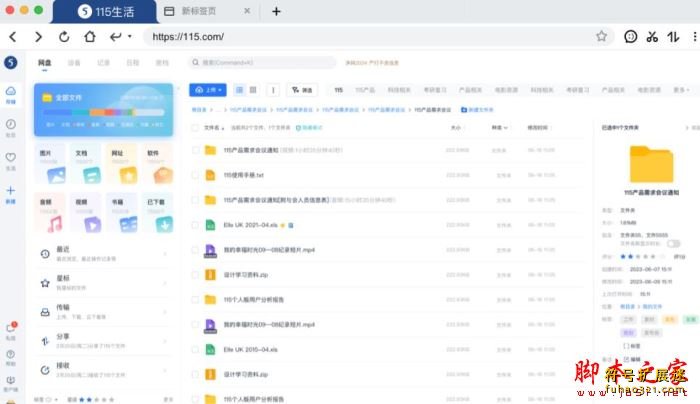700x404 pixels.
Task: Click the round face icon beside address bar
Action: pyautogui.click(x=630, y=37)
